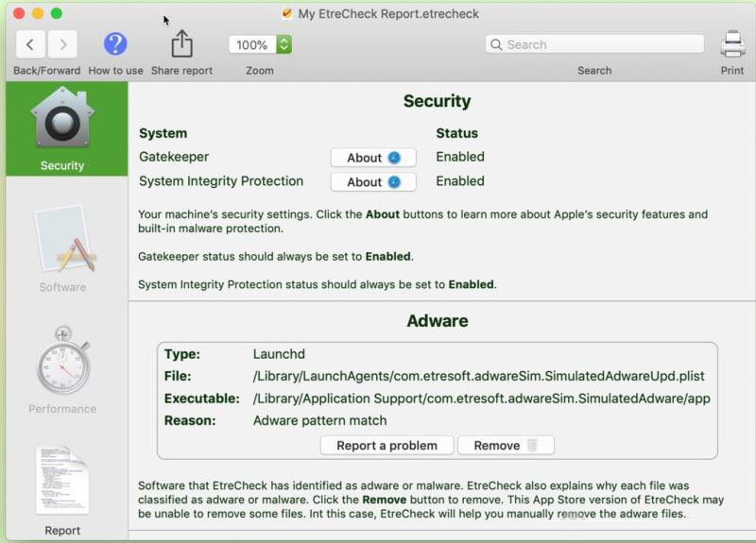
Task: Click System Integrity Protection's Enabled status
Action: click(x=460, y=181)
